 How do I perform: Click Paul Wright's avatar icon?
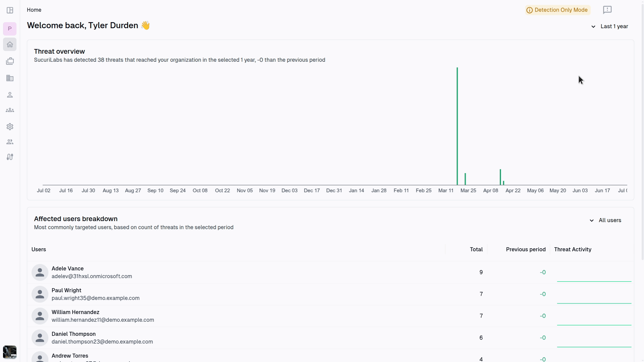(40, 294)
